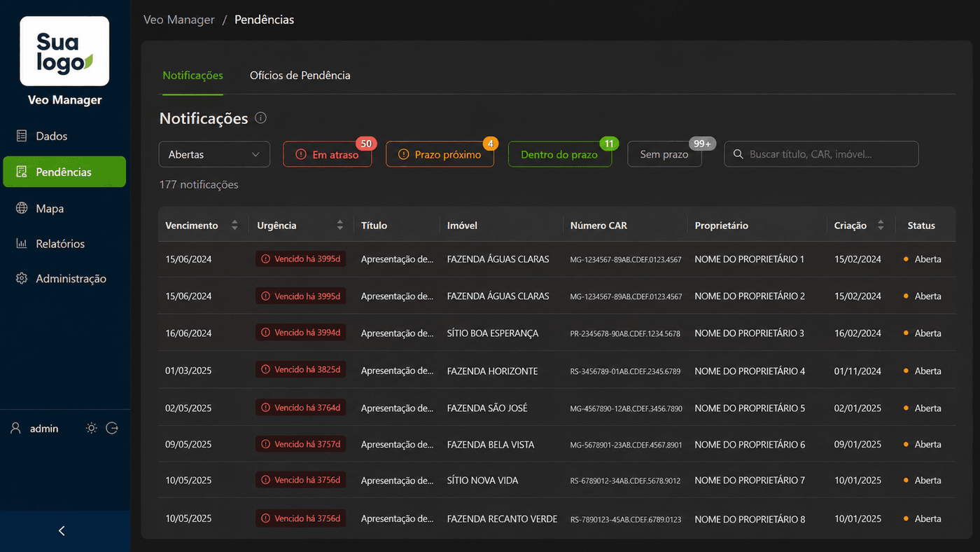The image size is (980, 552).
Task: Click the Status column header
Action: pyautogui.click(x=921, y=226)
